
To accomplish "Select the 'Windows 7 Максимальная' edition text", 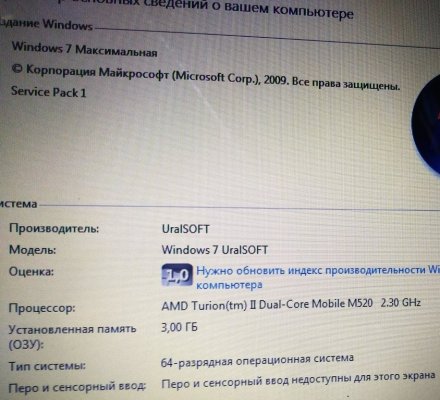I will tap(85, 49).
